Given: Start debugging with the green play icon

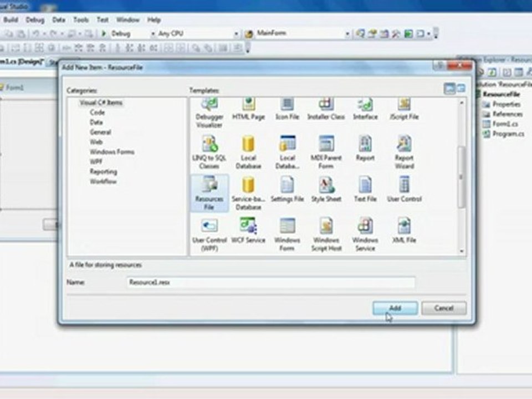Looking at the screenshot, I should click(104, 33).
